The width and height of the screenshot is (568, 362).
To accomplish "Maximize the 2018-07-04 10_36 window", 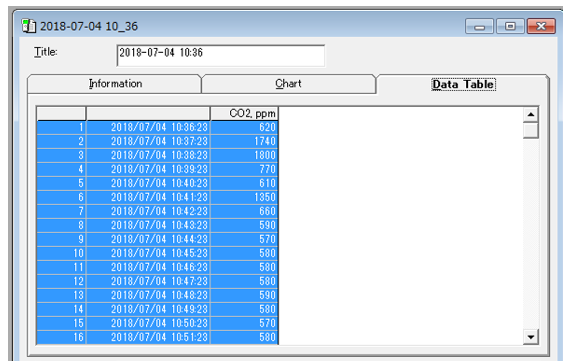I will tap(510, 26).
